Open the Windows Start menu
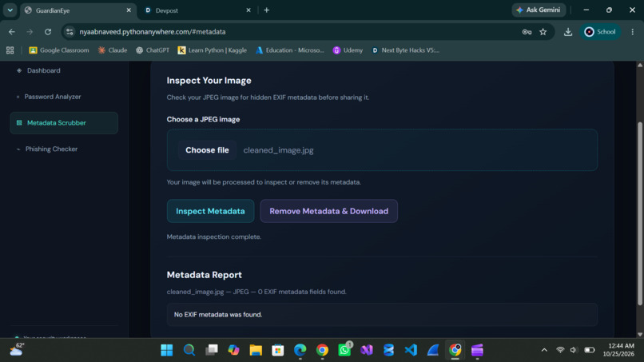 pos(167,350)
